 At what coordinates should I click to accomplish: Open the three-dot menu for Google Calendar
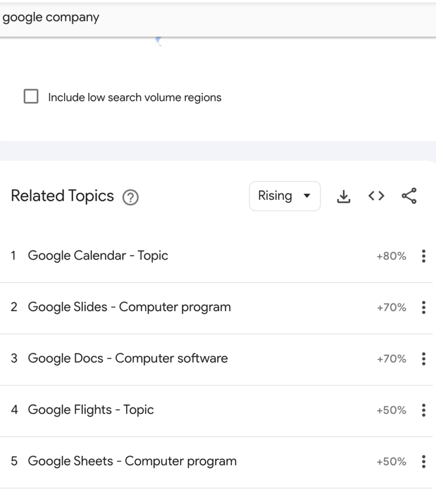[423, 256]
